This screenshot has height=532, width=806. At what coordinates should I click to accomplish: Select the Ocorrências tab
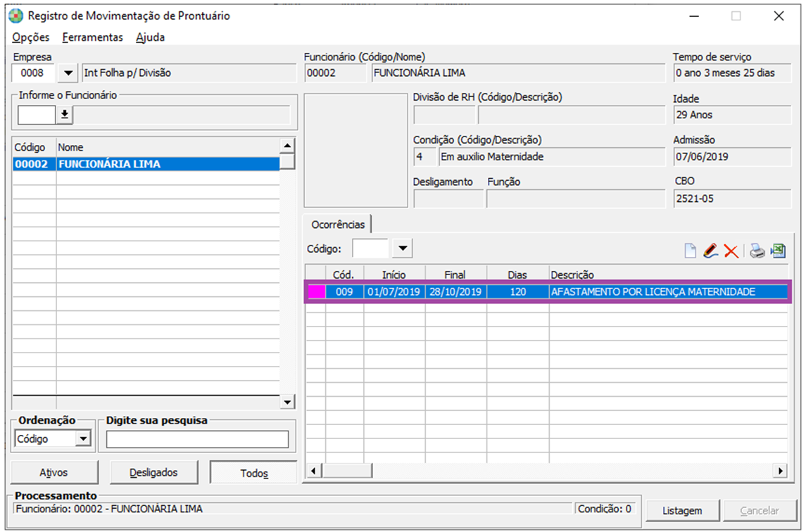(338, 224)
